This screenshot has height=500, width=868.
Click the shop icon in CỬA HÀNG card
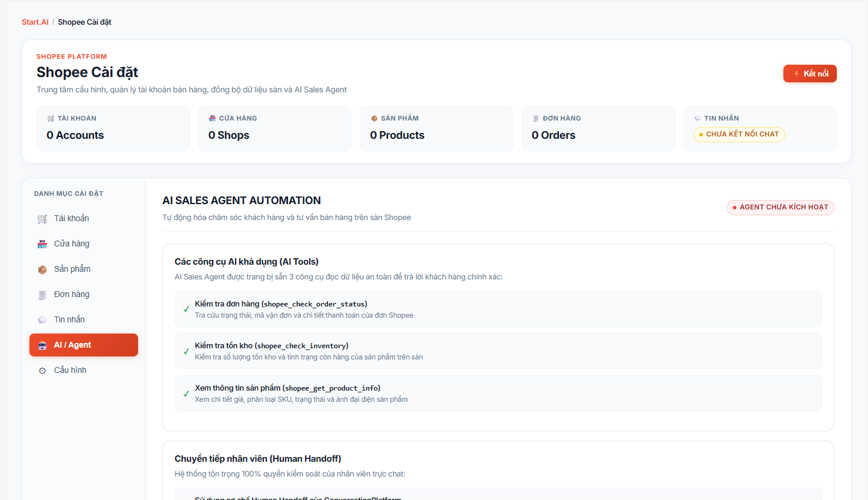(212, 118)
